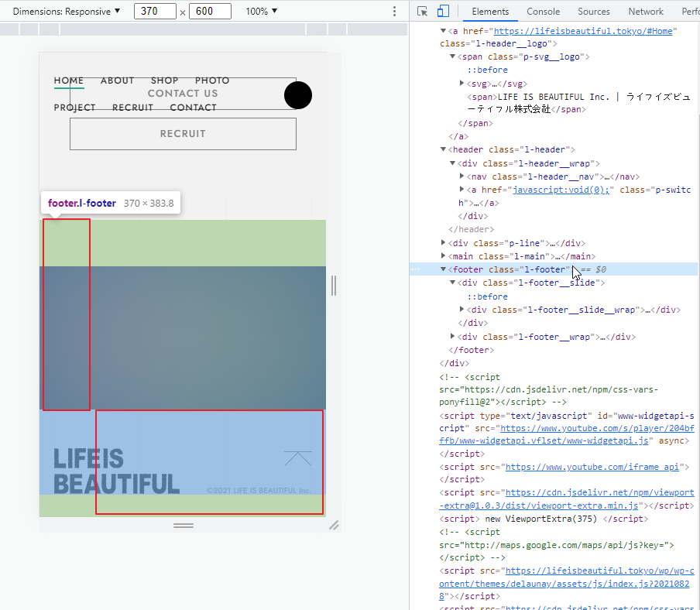700x610 pixels.
Task: Open the lifeisbeautiful.tokyo/#Home href link
Action: [x=583, y=31]
